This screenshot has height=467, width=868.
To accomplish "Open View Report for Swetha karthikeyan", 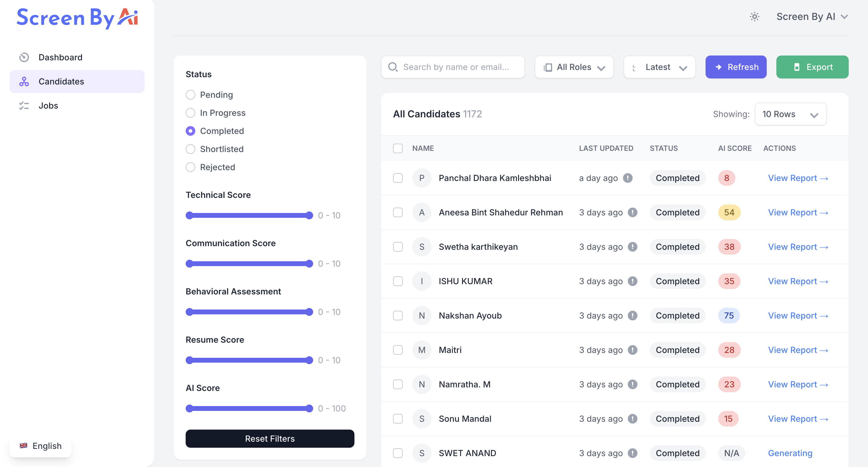I will [x=797, y=247].
